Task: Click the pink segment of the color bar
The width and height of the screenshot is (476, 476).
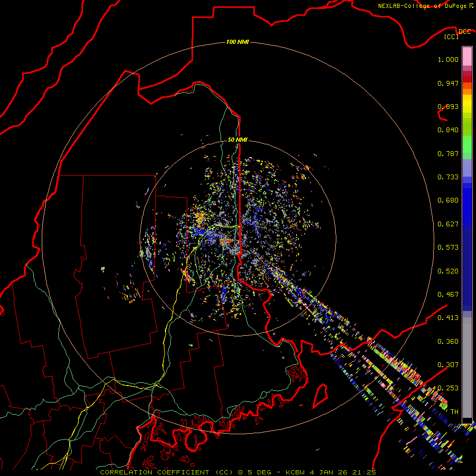Action: (x=467, y=57)
